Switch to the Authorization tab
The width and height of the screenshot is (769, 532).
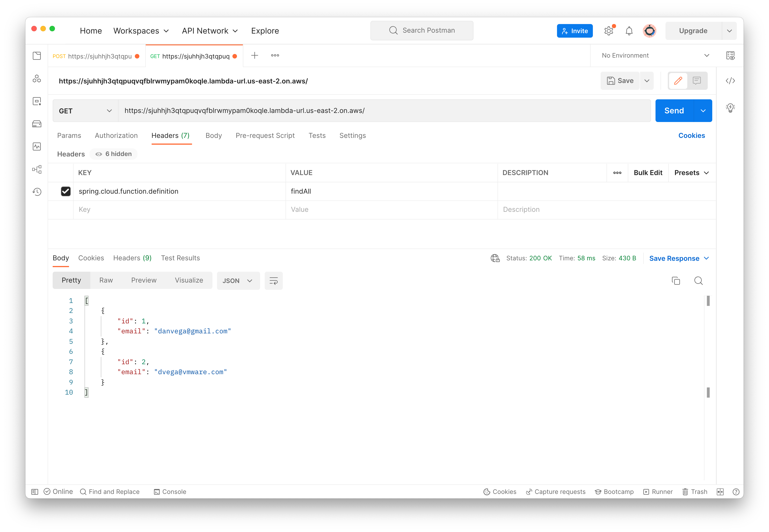(116, 136)
